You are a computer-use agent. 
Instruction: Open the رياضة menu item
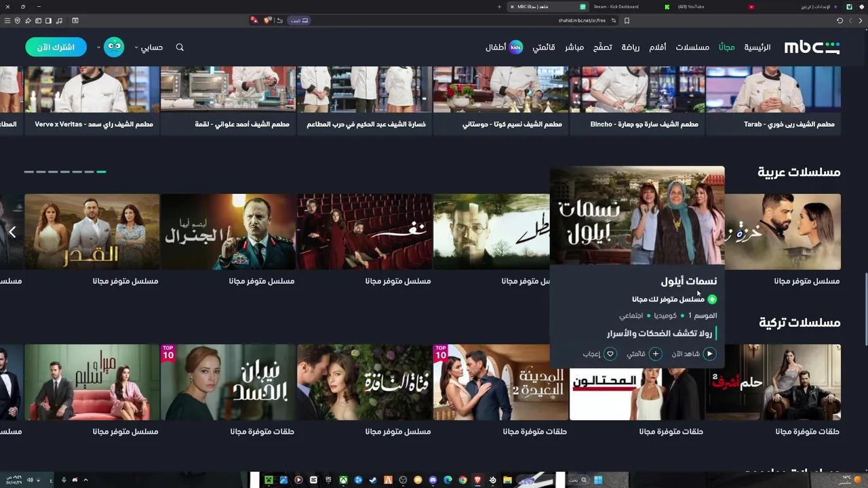click(631, 47)
